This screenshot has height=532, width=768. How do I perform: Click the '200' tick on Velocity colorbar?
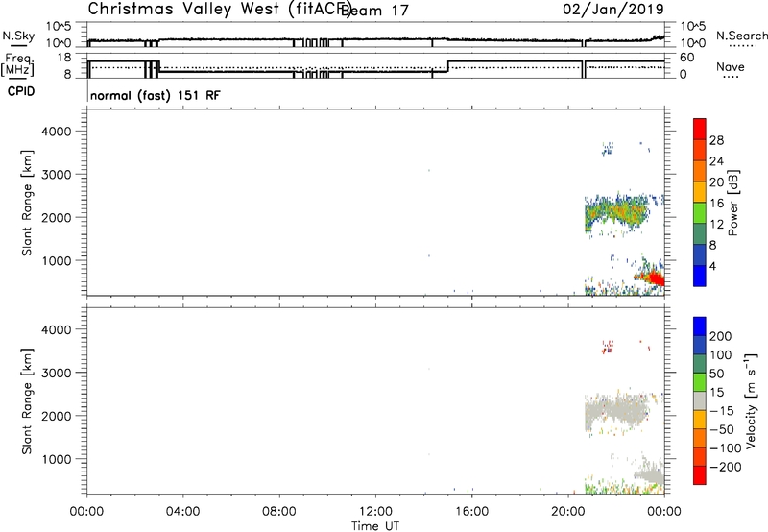point(721,336)
